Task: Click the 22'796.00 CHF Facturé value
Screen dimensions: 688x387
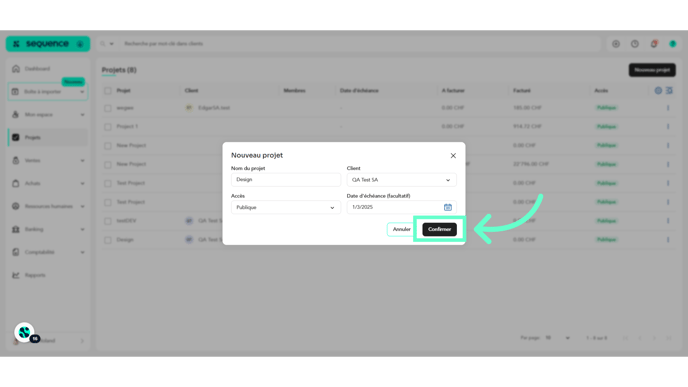Action: pyautogui.click(x=531, y=164)
